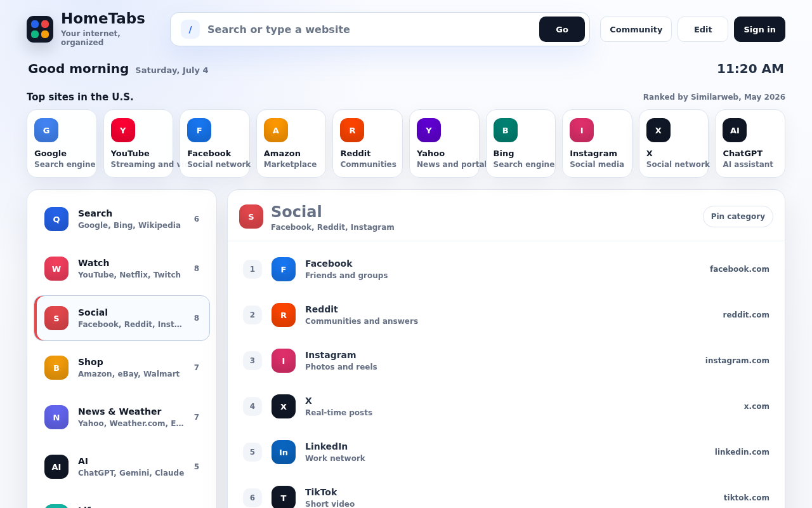Click the slash shortcut icon in search bar
The image size is (812, 508).
(x=190, y=29)
